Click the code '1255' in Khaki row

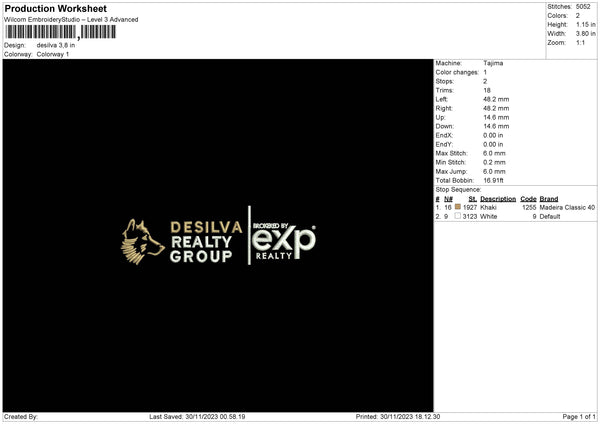pyautogui.click(x=529, y=207)
